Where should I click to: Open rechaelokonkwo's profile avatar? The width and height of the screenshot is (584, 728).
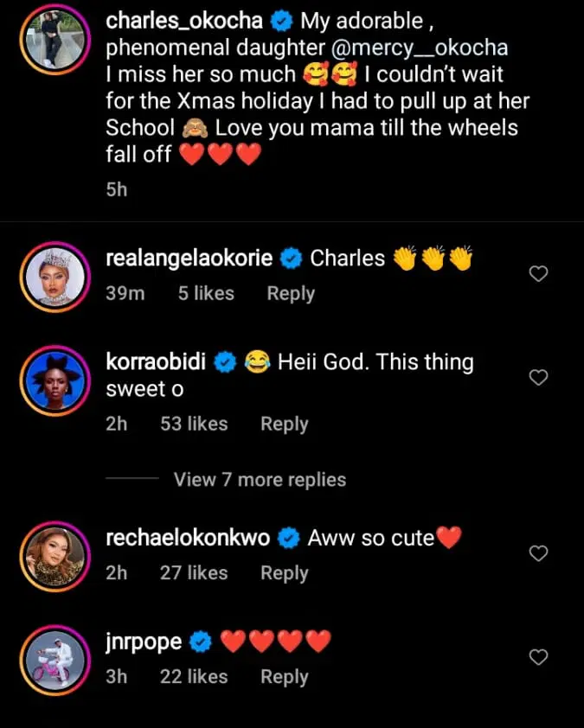[52, 555]
